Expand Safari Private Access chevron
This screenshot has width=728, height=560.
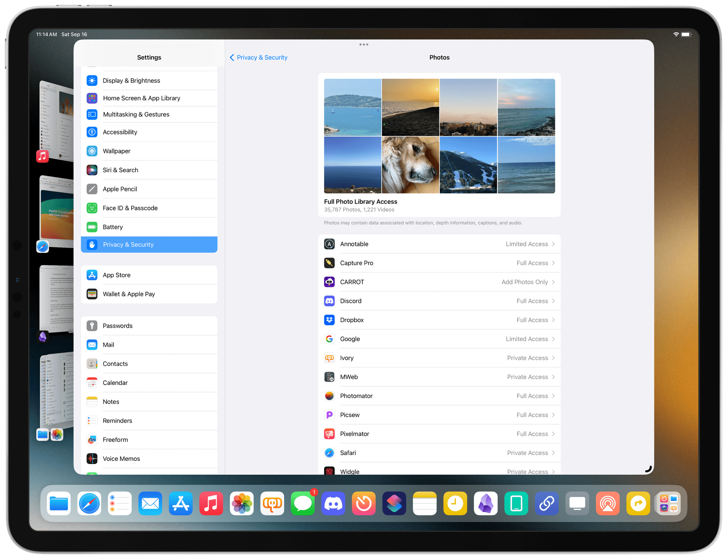[x=553, y=453]
